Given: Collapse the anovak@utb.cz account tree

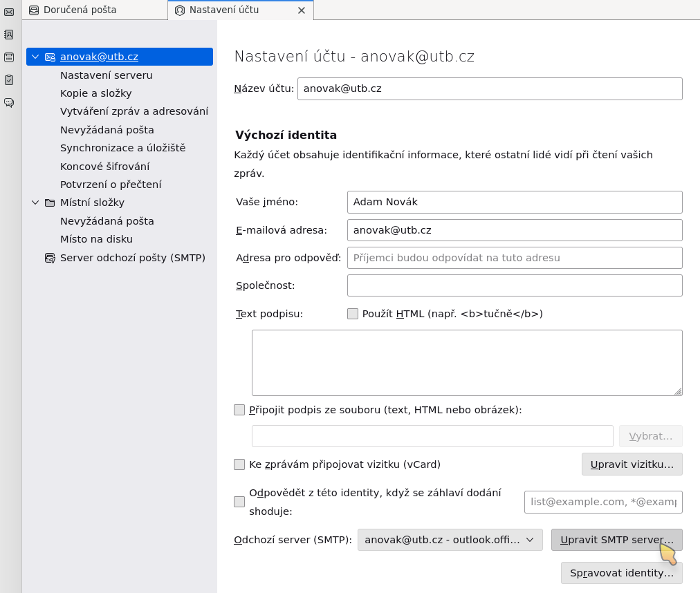Looking at the screenshot, I should tap(35, 57).
